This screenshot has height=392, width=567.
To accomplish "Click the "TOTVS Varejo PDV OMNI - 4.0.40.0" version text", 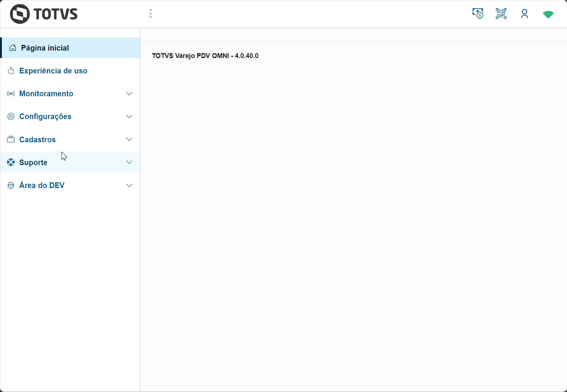I will click(205, 56).
